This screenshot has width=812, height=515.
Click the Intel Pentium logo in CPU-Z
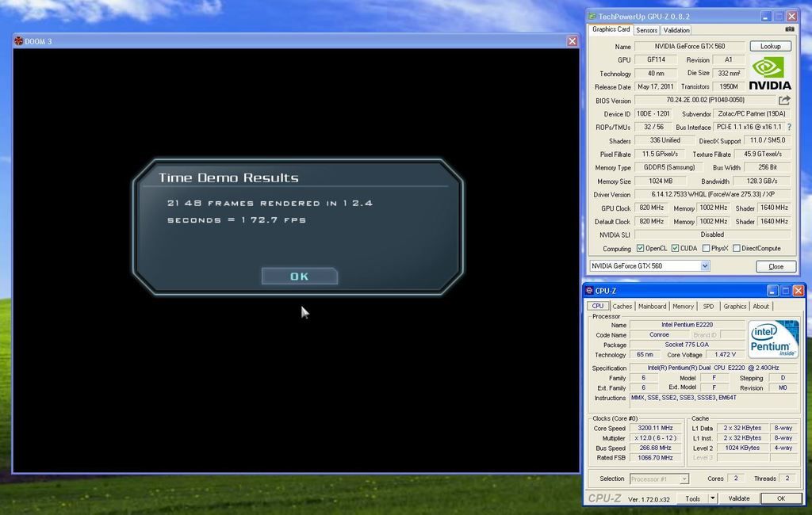(772, 338)
